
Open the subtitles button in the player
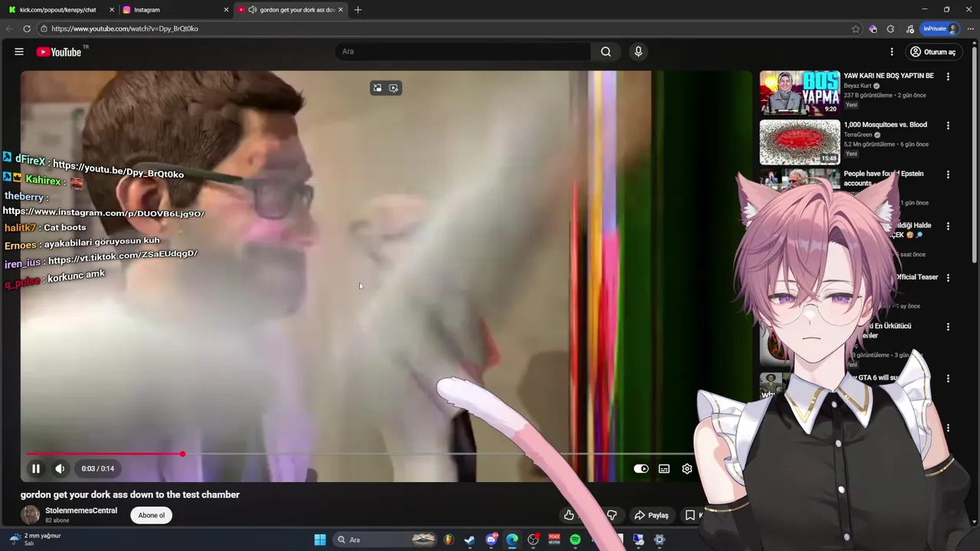coord(664,469)
